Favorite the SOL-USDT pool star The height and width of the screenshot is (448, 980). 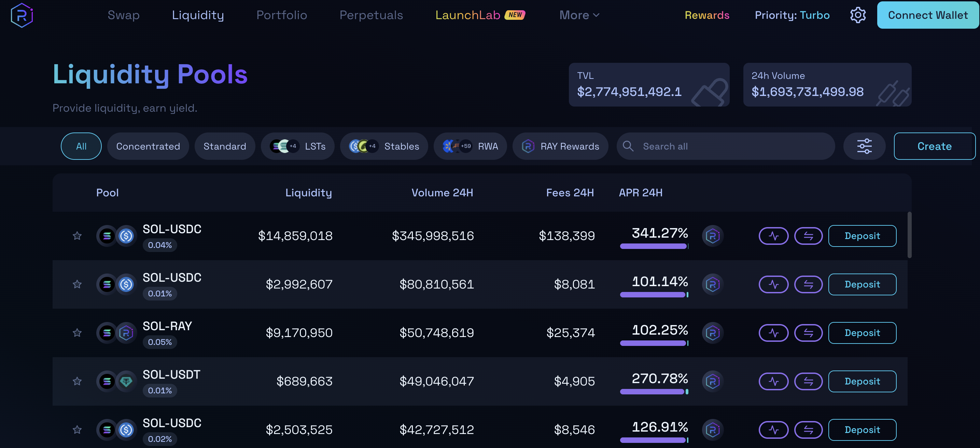77,381
